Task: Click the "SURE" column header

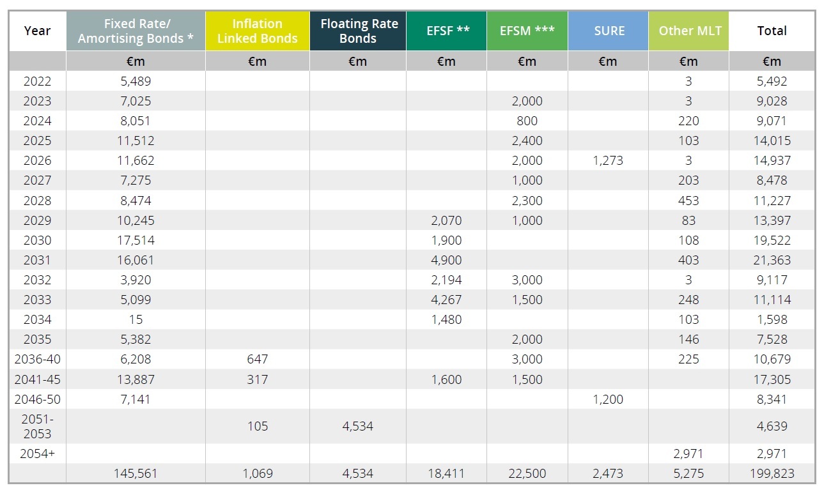Action: pyautogui.click(x=608, y=31)
